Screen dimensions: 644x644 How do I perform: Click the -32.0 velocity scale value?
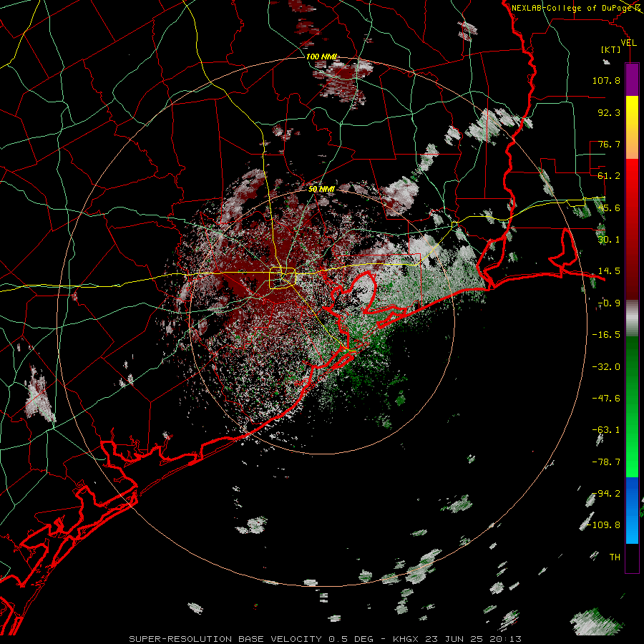tap(606, 367)
